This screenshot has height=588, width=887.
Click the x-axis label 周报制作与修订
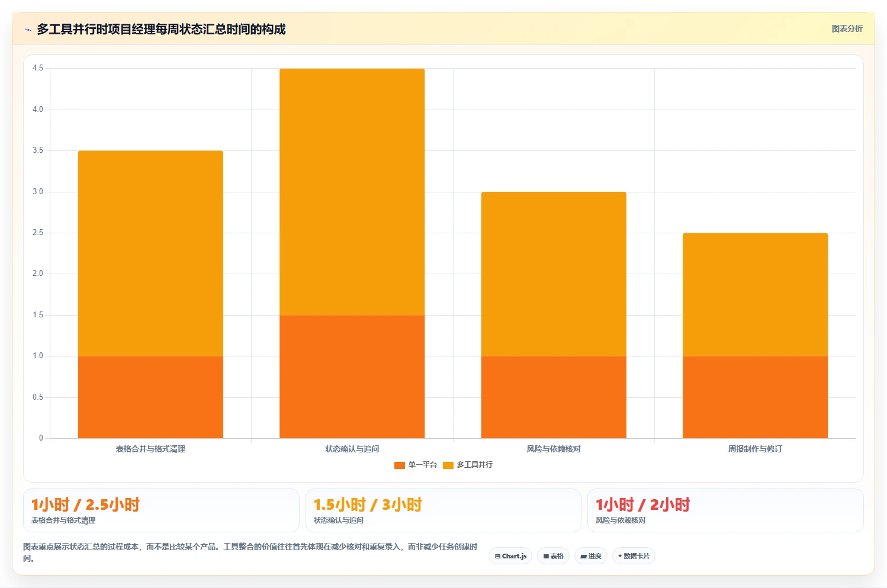click(x=756, y=449)
